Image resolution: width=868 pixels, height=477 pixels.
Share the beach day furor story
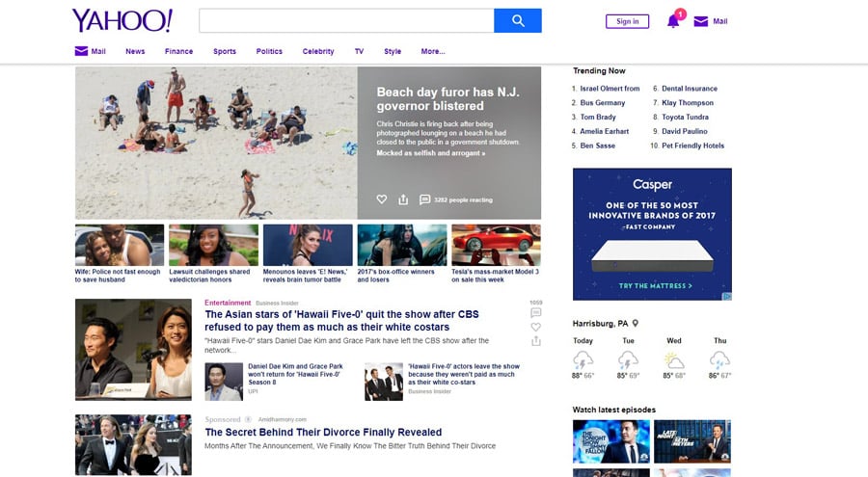tap(403, 199)
